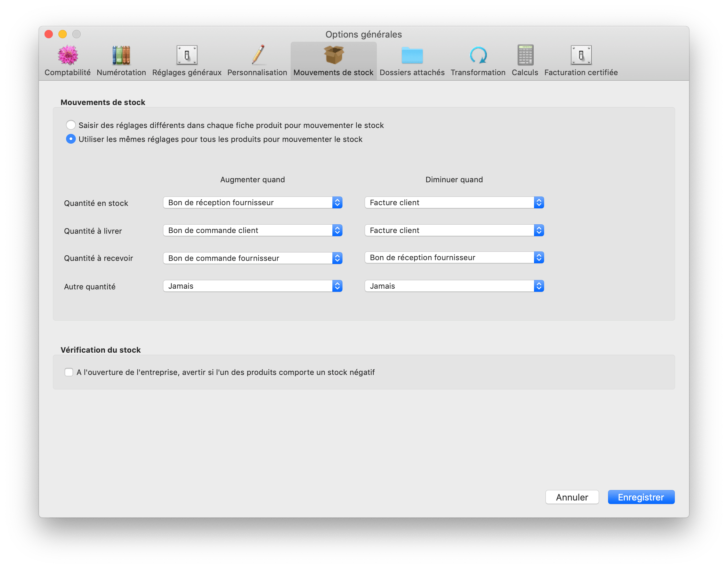Click the Quantité à recevoir label
Viewport: 728px width, 569px height.
(98, 258)
